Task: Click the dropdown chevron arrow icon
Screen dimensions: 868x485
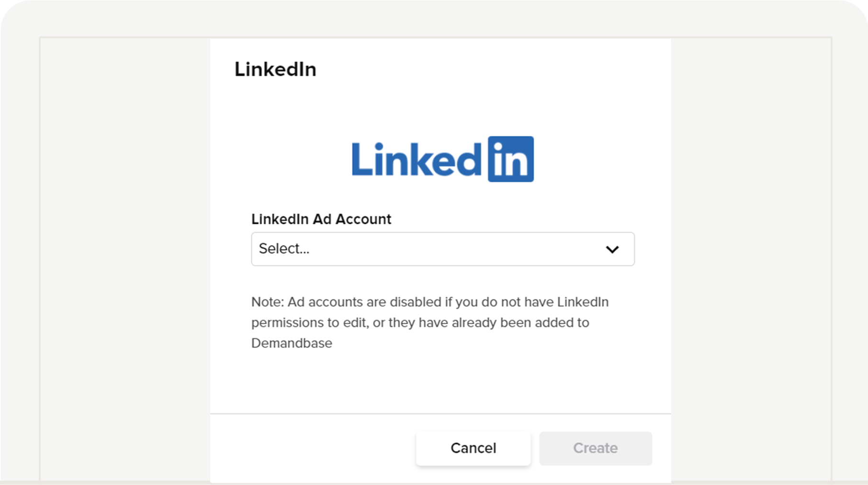Action: (612, 249)
